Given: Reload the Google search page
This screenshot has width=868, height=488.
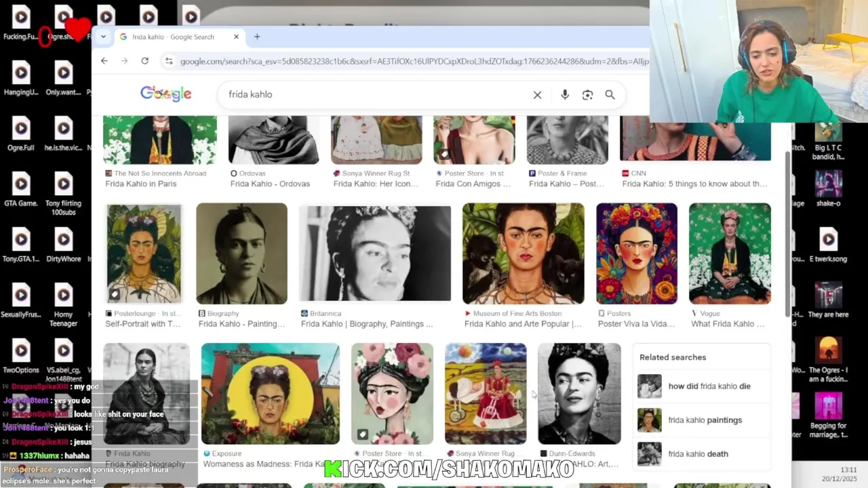Looking at the screenshot, I should pyautogui.click(x=144, y=61).
